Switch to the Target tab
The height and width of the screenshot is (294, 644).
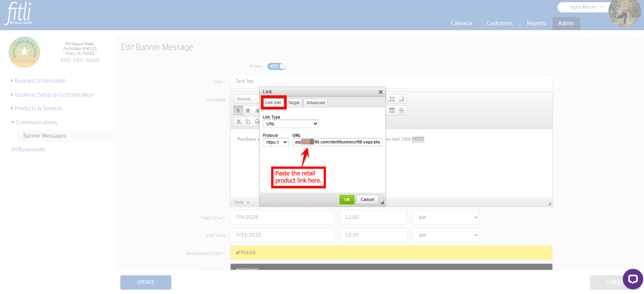294,102
